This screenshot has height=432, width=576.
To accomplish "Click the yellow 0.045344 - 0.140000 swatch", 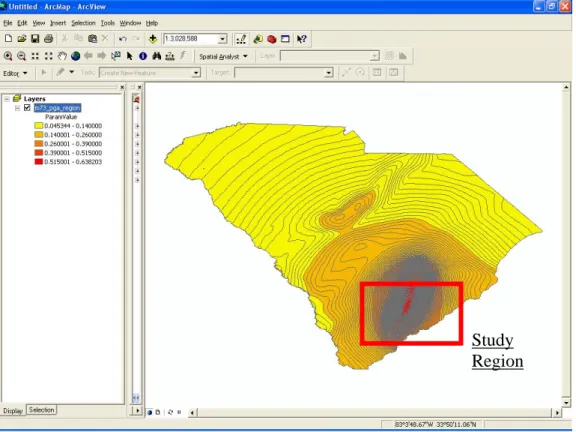I will tap(39, 126).
